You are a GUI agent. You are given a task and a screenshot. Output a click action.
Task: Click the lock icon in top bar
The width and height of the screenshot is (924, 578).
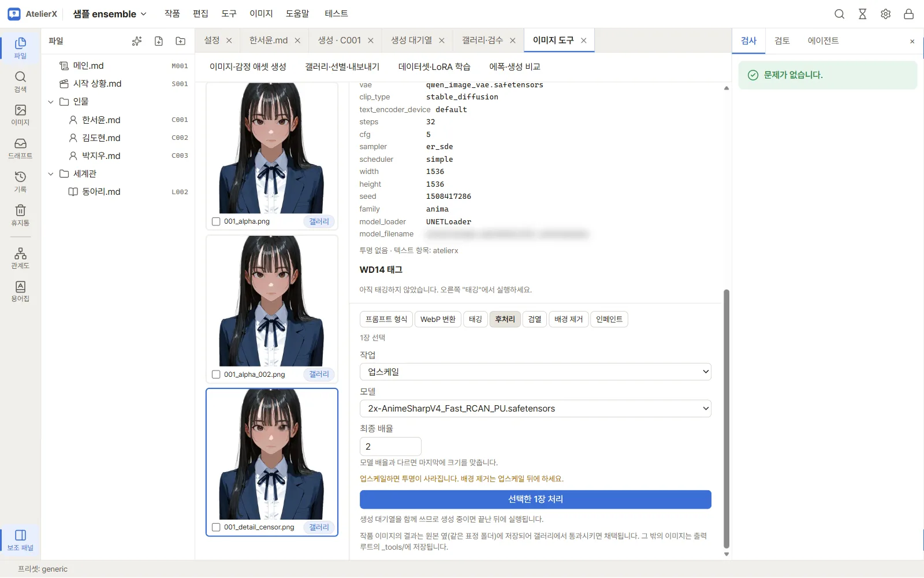pos(909,14)
